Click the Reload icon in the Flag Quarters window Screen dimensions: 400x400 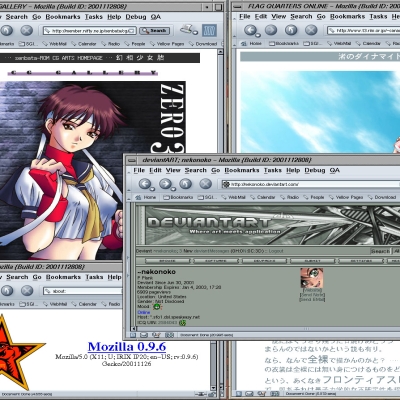[x=291, y=30]
